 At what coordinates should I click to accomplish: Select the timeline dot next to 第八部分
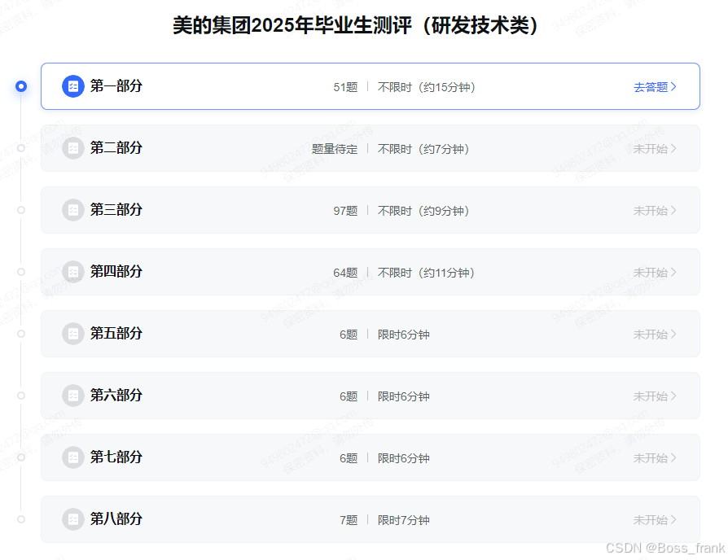21,519
